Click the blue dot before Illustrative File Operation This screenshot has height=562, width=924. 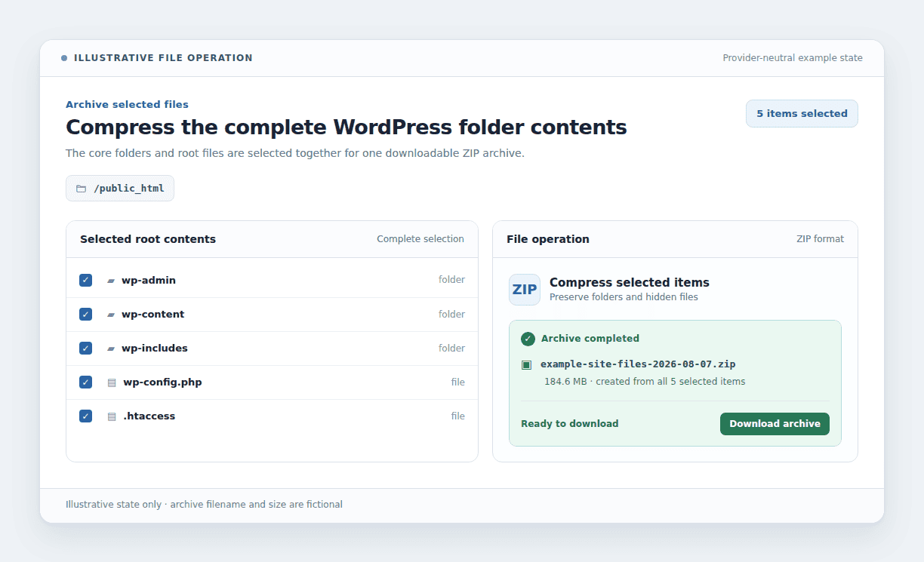click(64, 58)
